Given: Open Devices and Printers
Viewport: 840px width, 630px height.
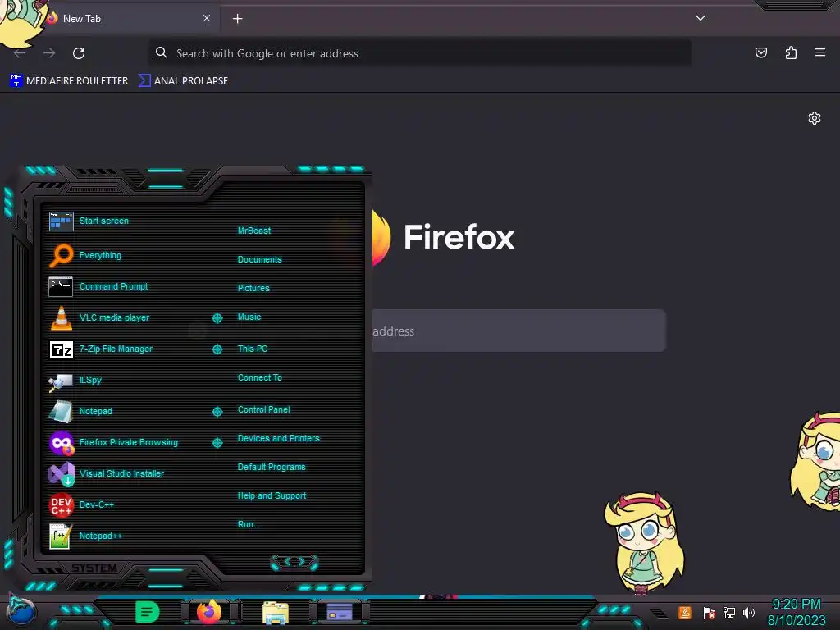Looking at the screenshot, I should pyautogui.click(x=278, y=438).
